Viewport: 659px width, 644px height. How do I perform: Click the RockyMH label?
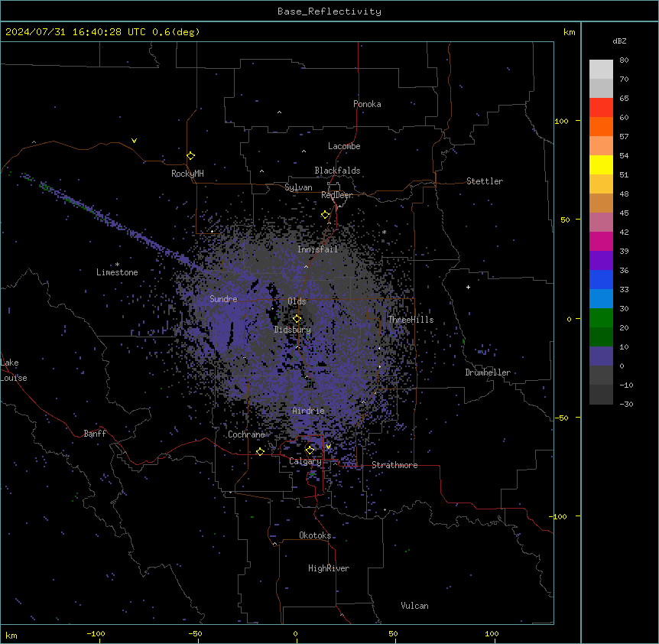(x=187, y=174)
